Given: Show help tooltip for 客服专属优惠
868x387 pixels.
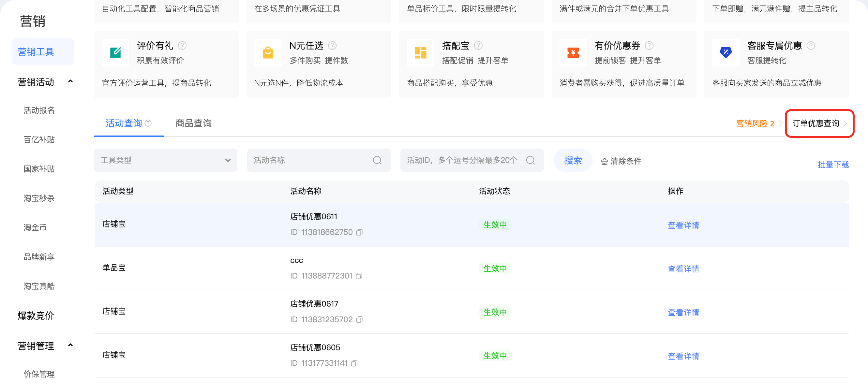Looking at the screenshot, I should coord(811,45).
